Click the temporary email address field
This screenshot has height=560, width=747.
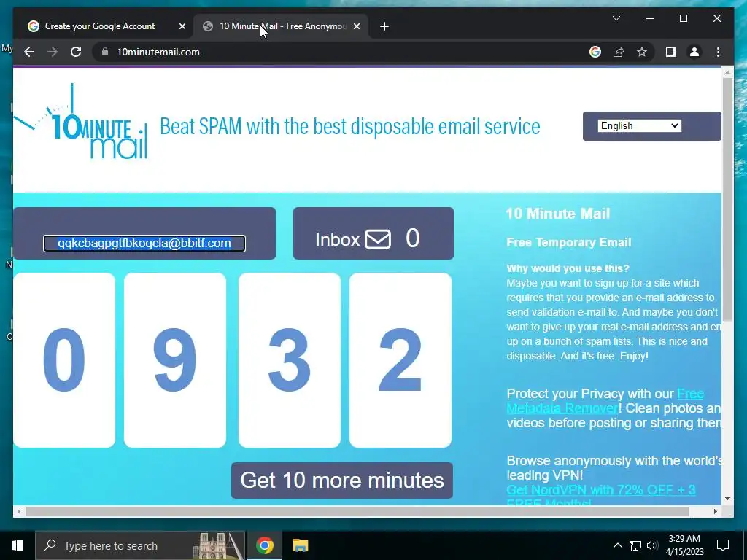(144, 244)
